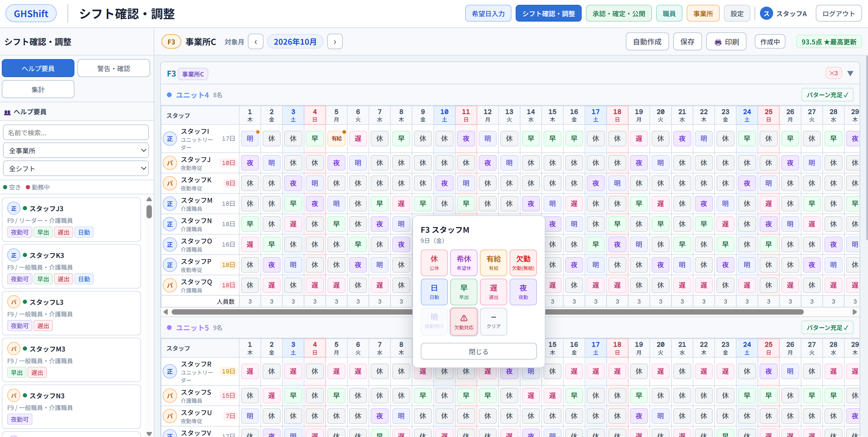This screenshot has height=437, width=868.
Task: Select 欠勤(無給) in the shift popup
Action: click(x=523, y=263)
